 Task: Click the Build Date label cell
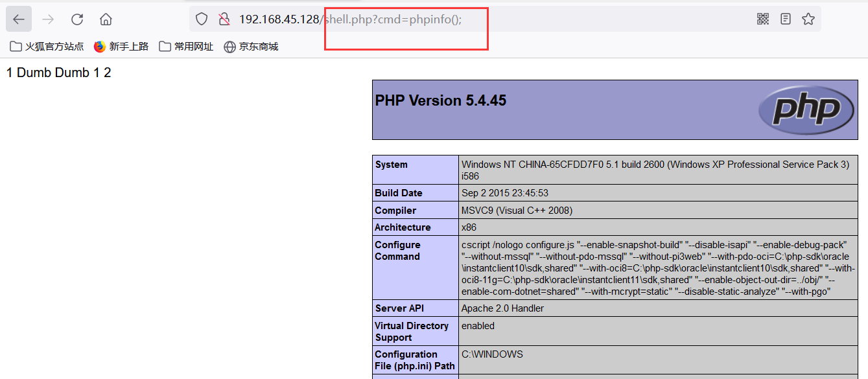[x=416, y=193]
